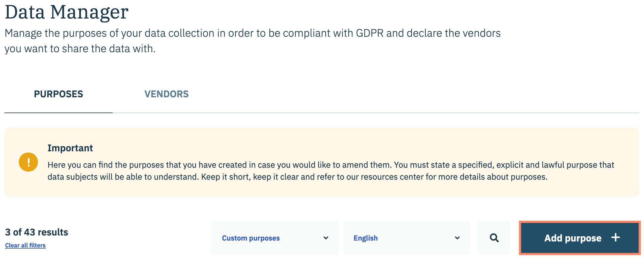Image resolution: width=644 pixels, height=268 pixels.
Task: Click the Data Manager page heading
Action: tap(67, 12)
